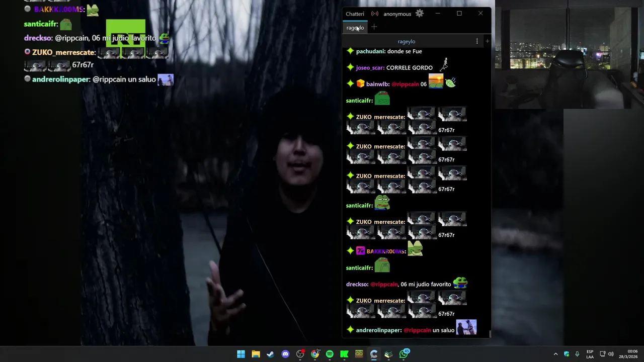Open the anonymous account switcher
The image size is (644, 362).
[x=397, y=14]
